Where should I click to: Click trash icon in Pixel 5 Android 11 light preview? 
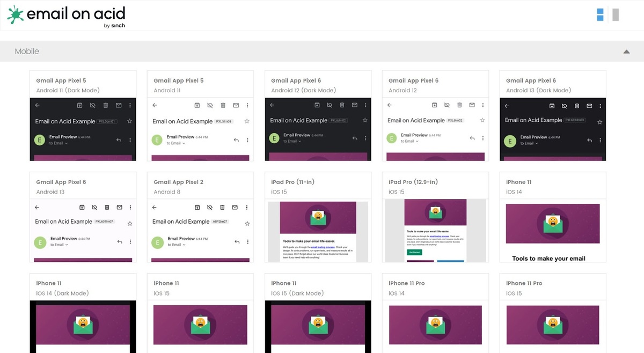[x=223, y=105]
